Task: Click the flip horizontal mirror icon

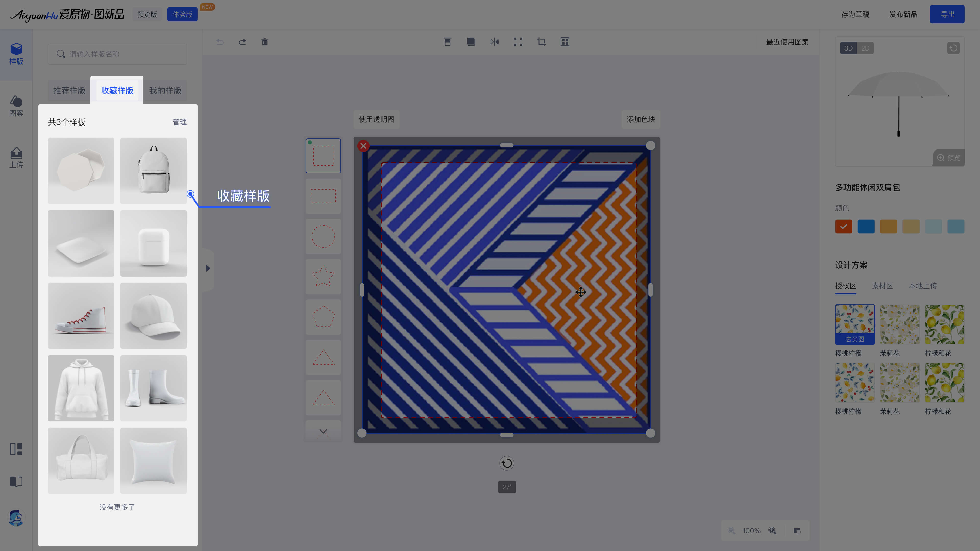Action: 494,42
